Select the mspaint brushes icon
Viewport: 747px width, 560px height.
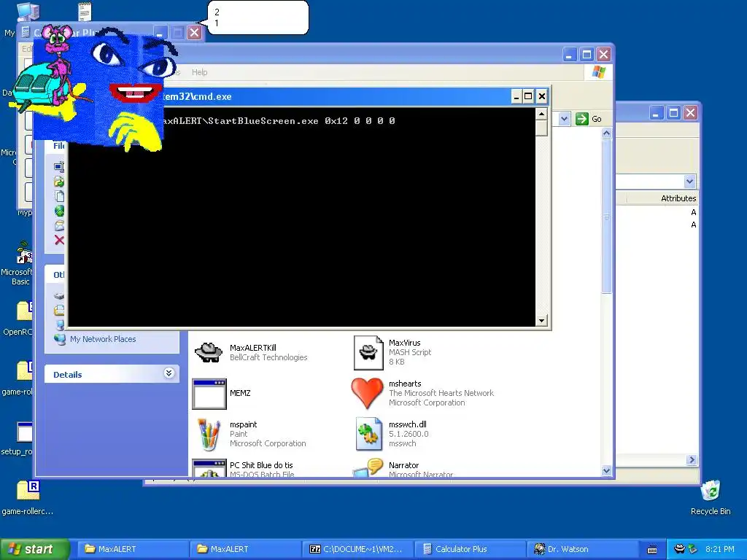(x=209, y=434)
